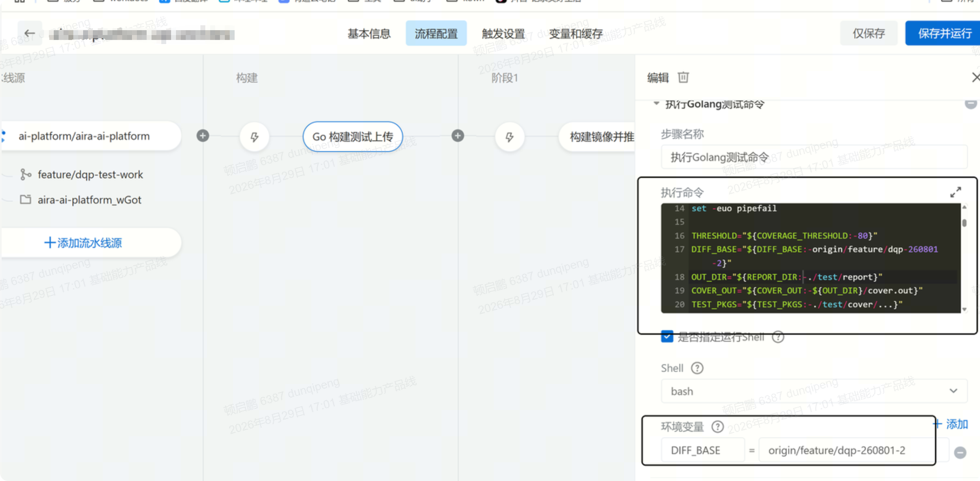The image size is (980, 481).
Task: Click the aira-ai-platform_wGot folder entry
Action: (x=89, y=200)
